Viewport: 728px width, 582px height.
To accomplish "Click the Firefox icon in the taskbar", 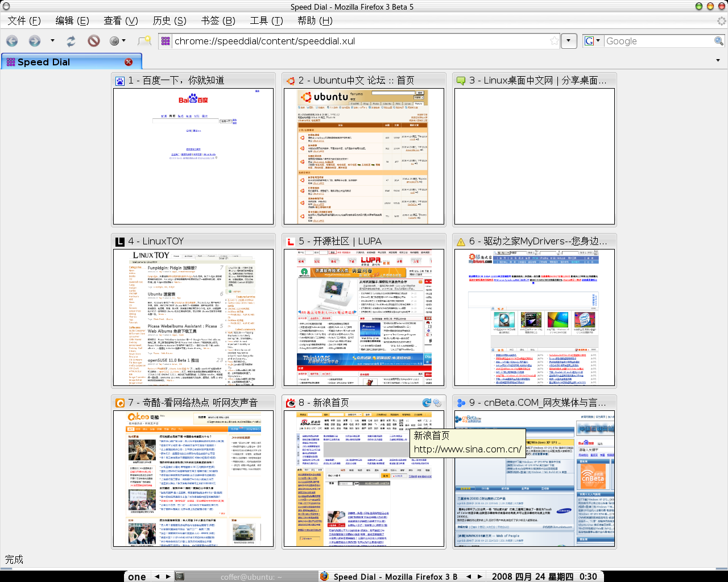I will click(x=324, y=576).
